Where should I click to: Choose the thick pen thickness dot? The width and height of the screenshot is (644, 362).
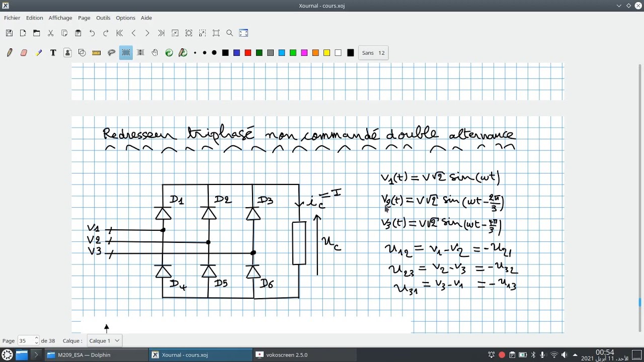pos(214,53)
